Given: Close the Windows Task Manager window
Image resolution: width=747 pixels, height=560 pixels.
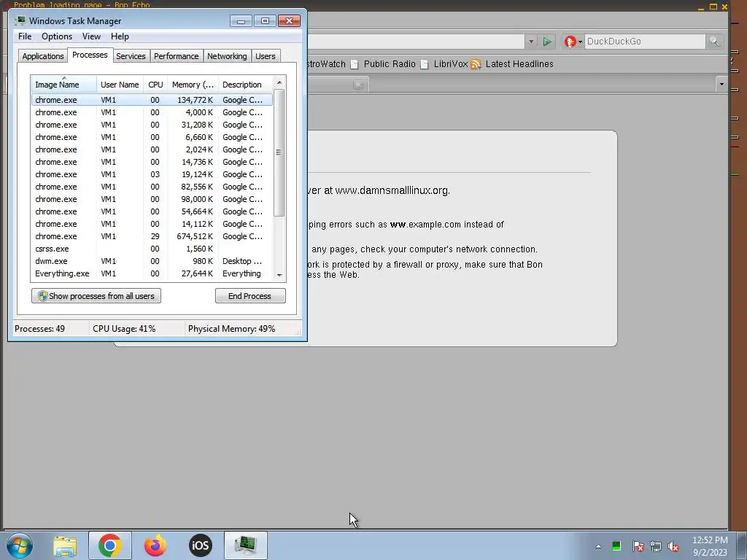Looking at the screenshot, I should 289,21.
